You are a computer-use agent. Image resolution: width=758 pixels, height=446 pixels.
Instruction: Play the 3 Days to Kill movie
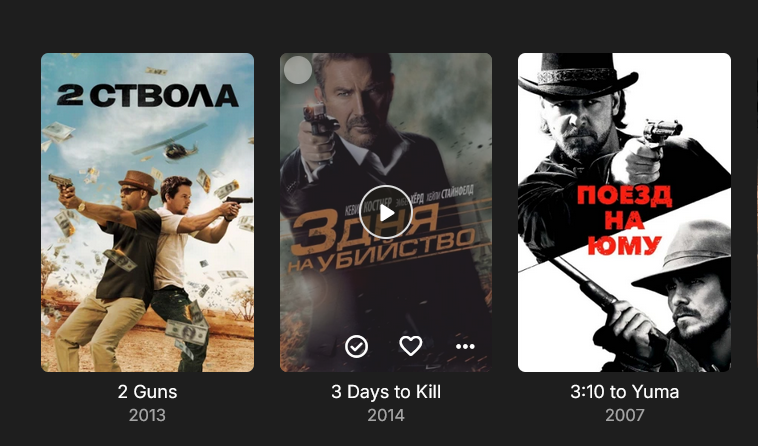[x=385, y=212]
